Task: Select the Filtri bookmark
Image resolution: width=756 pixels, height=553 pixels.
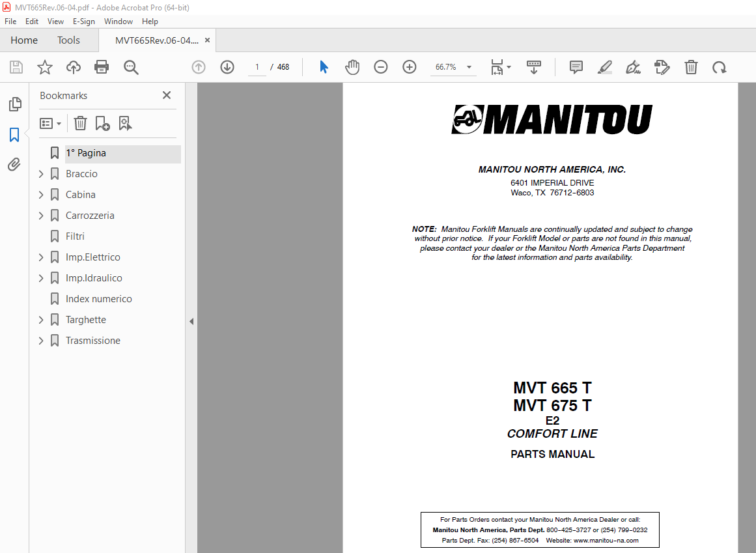Action: click(x=75, y=236)
